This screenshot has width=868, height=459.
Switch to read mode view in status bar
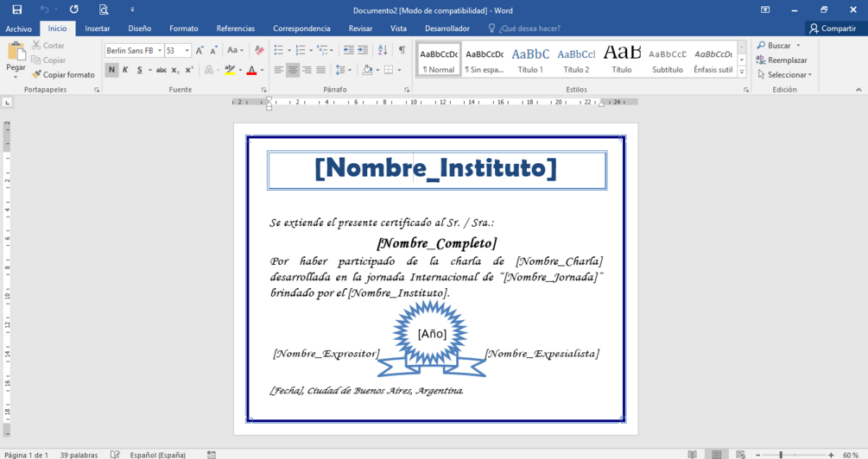coord(692,455)
